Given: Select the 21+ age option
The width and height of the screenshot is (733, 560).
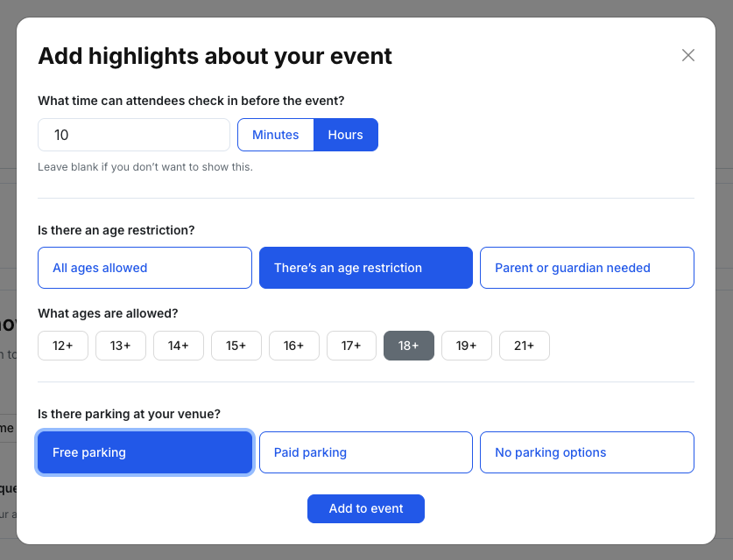Looking at the screenshot, I should tap(525, 346).
